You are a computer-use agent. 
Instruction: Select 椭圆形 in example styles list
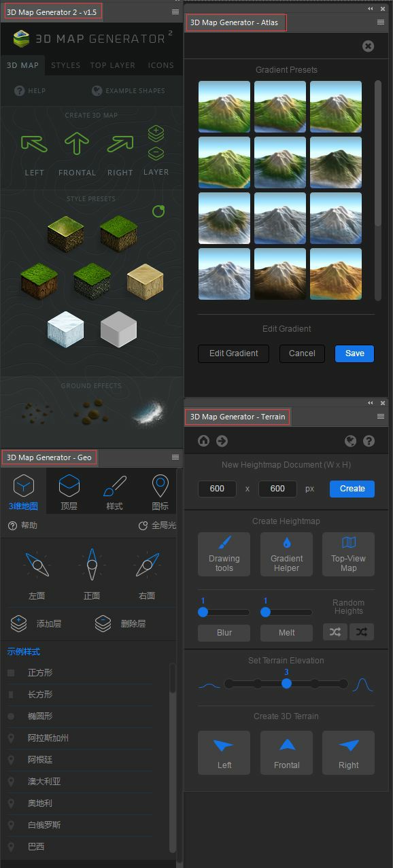coord(40,716)
